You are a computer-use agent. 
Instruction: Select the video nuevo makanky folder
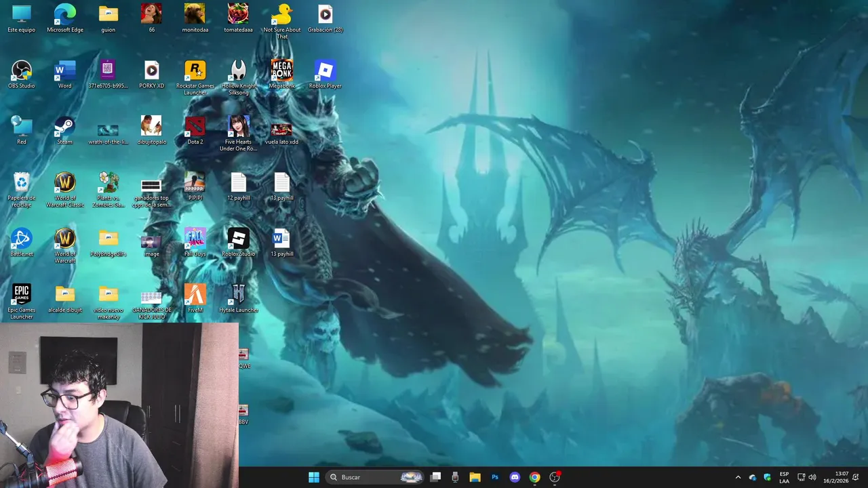[x=108, y=302]
